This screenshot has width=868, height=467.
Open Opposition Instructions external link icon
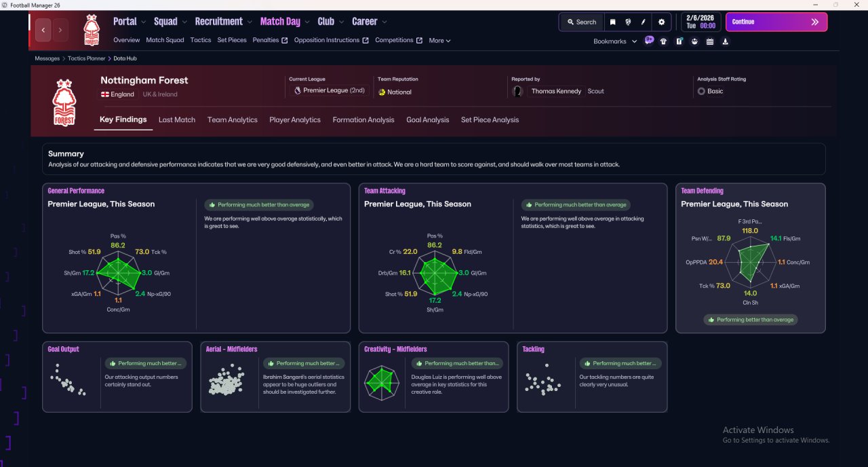(366, 40)
